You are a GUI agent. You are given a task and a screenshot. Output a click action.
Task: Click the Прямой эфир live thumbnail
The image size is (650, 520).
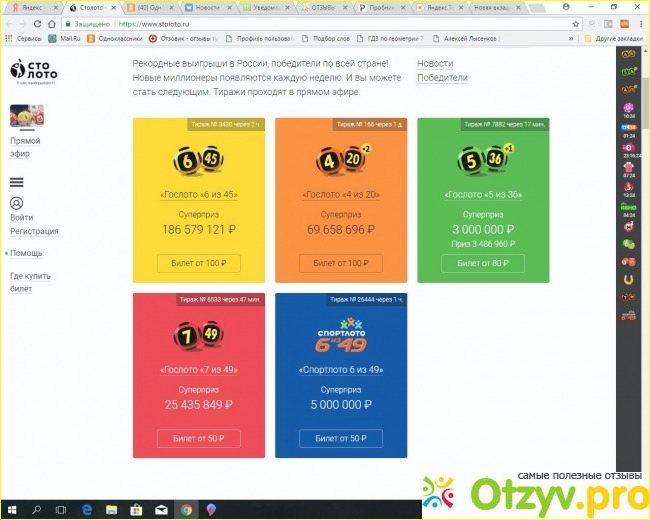pos(26,117)
